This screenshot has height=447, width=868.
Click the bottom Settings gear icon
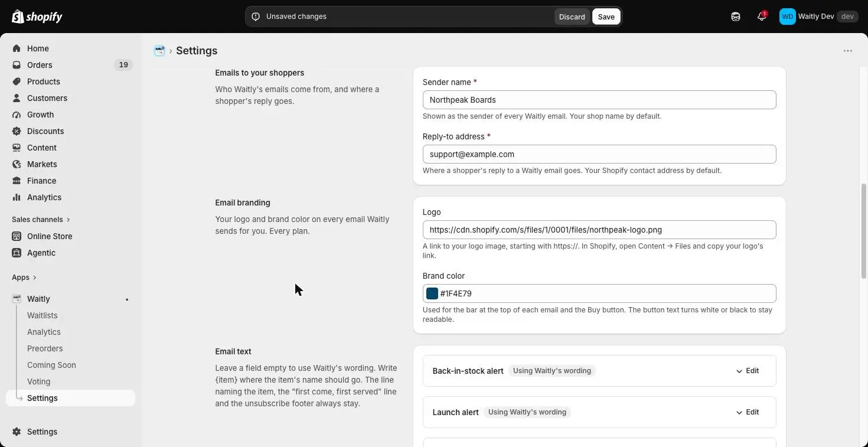(17, 432)
